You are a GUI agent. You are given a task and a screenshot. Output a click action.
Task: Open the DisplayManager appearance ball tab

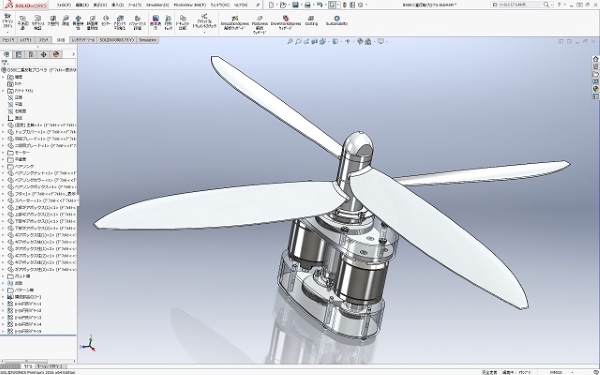(x=56, y=54)
